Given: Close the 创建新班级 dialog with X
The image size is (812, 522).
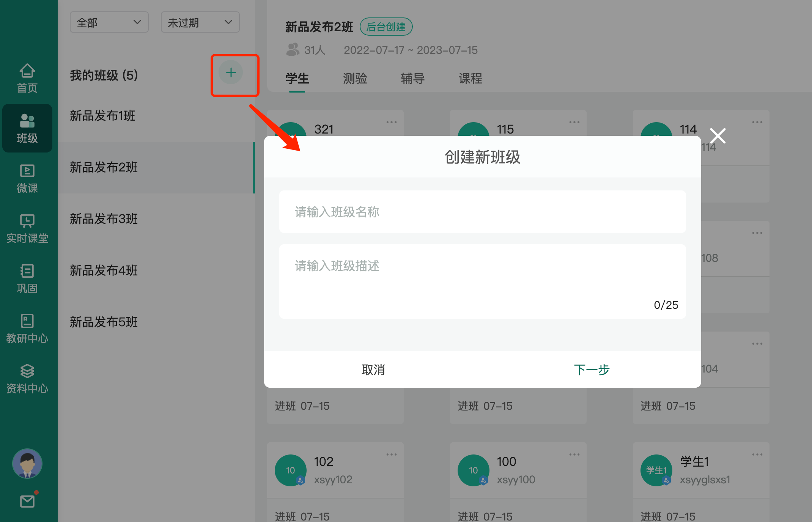Looking at the screenshot, I should [x=718, y=136].
